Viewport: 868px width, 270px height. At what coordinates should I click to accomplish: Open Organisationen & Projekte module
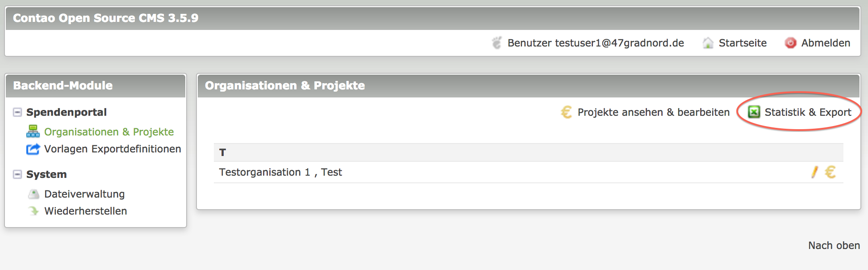point(109,132)
